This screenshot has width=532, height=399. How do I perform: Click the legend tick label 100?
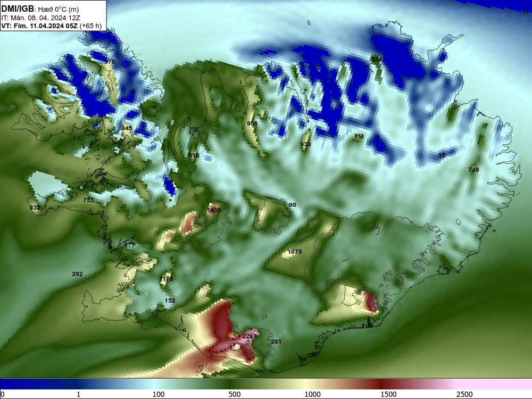159,394
